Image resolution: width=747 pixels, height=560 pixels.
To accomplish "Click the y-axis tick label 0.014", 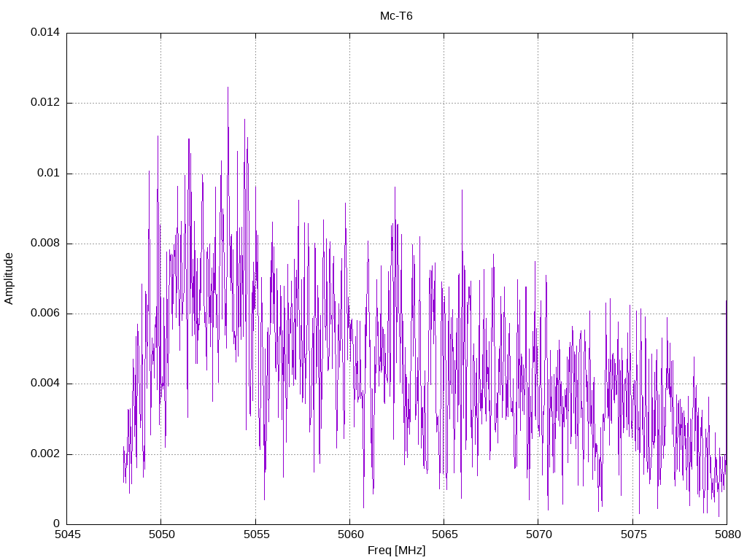I will pos(45,32).
